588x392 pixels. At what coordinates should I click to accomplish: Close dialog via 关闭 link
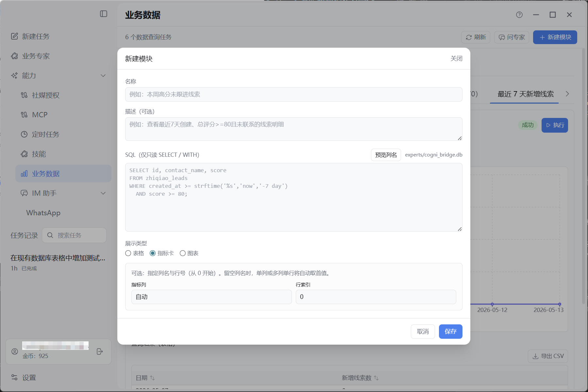click(x=456, y=58)
